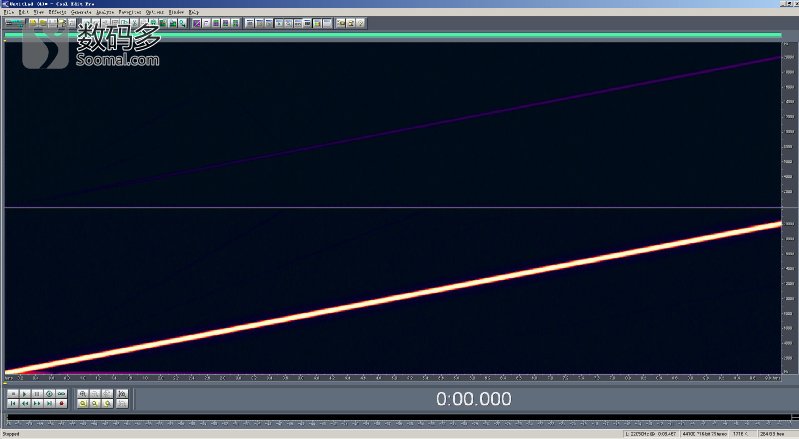The image size is (799, 439).
Task: Expand the Analyze menu
Action: click(x=105, y=12)
